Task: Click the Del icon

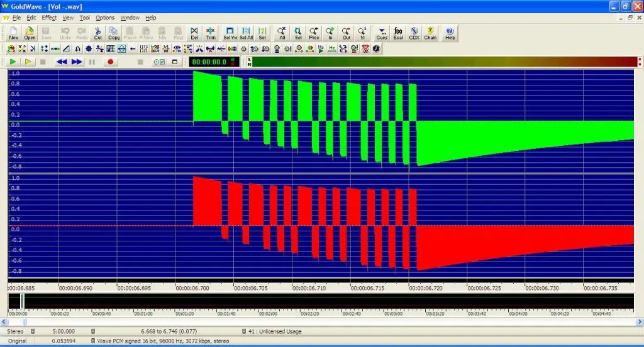Action: [x=194, y=33]
